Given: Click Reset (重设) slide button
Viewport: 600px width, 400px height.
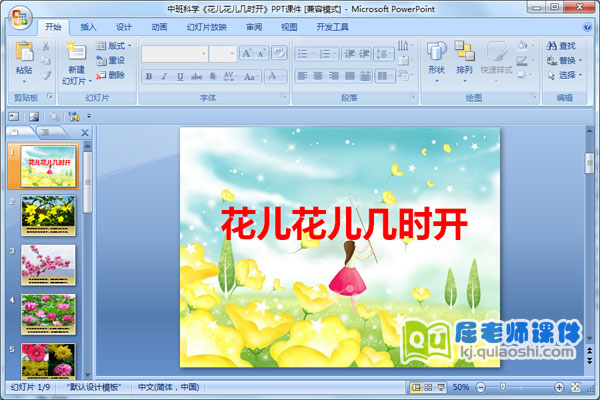Looking at the screenshot, I should click(110, 60).
